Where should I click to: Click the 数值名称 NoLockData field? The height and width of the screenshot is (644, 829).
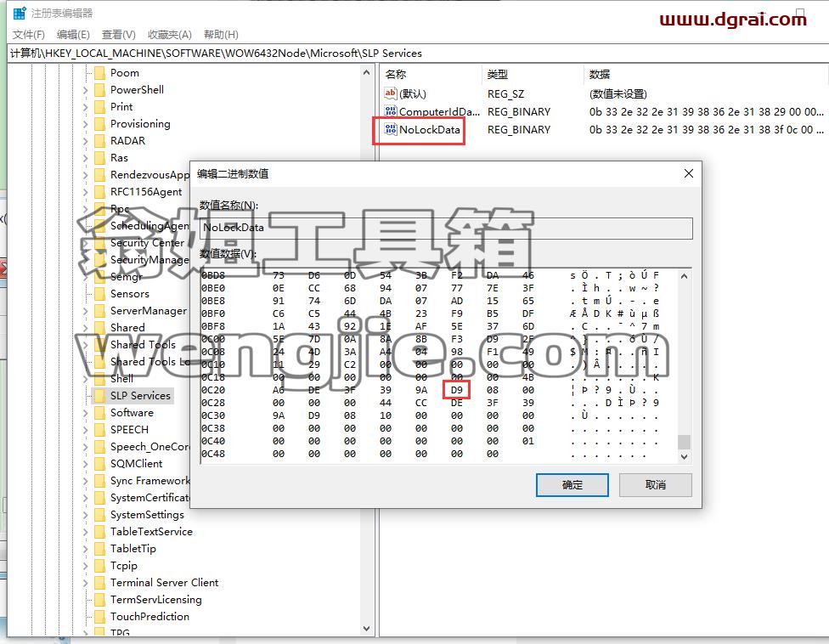coord(446,228)
